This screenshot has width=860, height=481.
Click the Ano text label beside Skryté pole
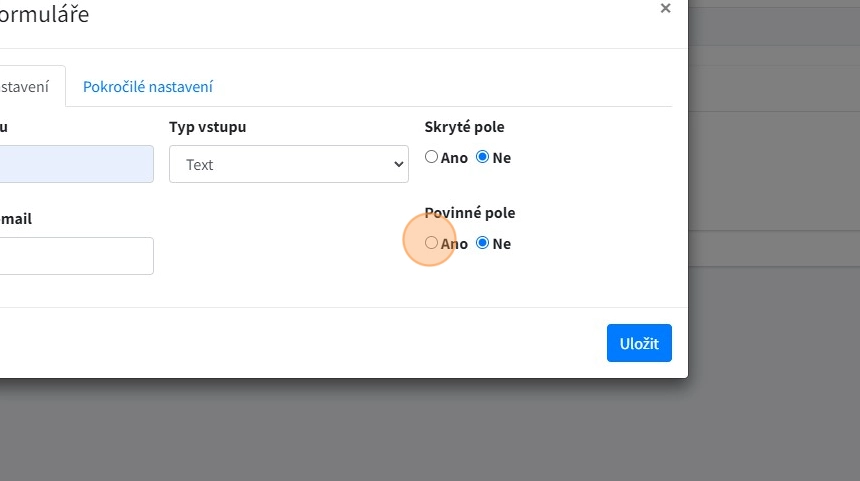tap(454, 158)
